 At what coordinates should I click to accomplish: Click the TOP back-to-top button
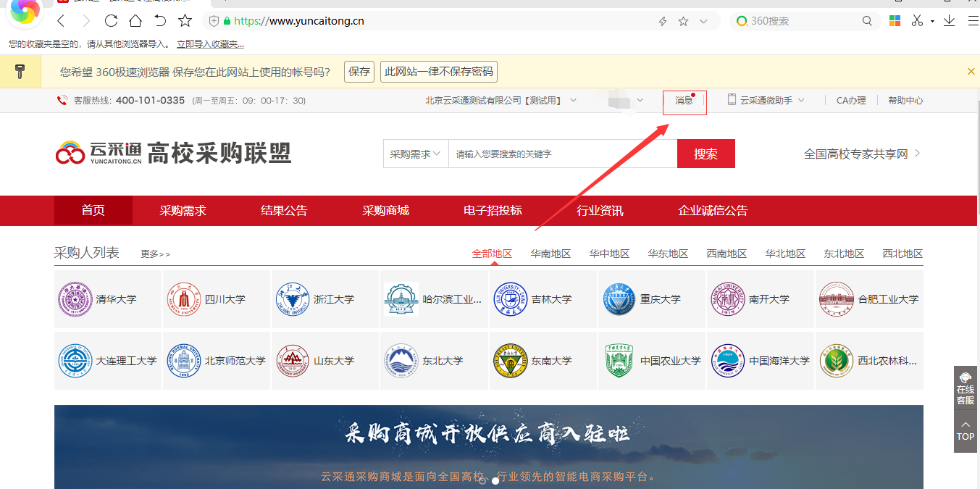966,431
